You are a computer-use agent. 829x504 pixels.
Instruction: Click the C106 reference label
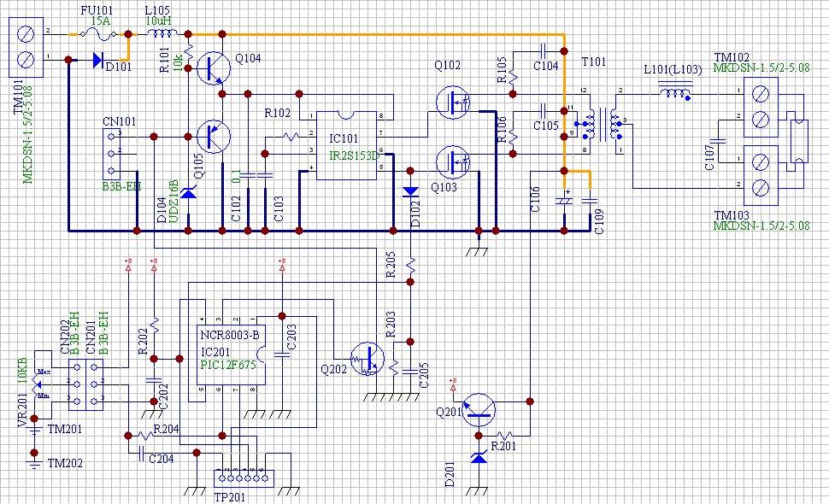(534, 199)
